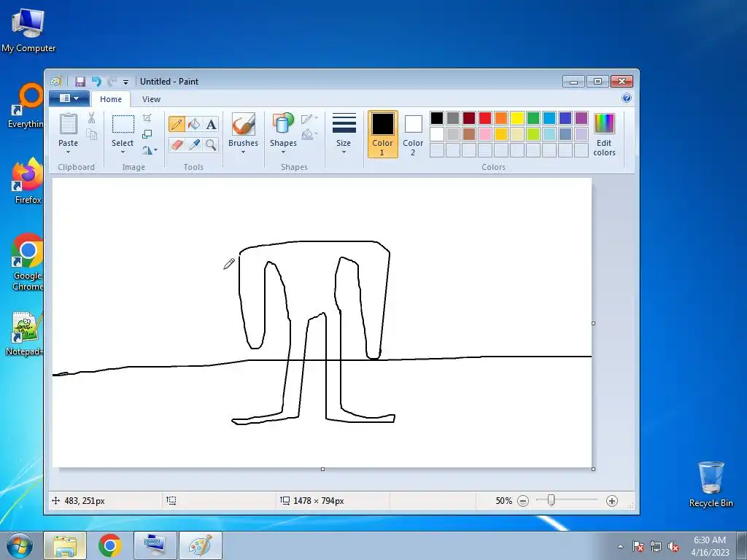Switch to the View ribbon tab
Viewport: 747px width, 560px height.
point(151,99)
